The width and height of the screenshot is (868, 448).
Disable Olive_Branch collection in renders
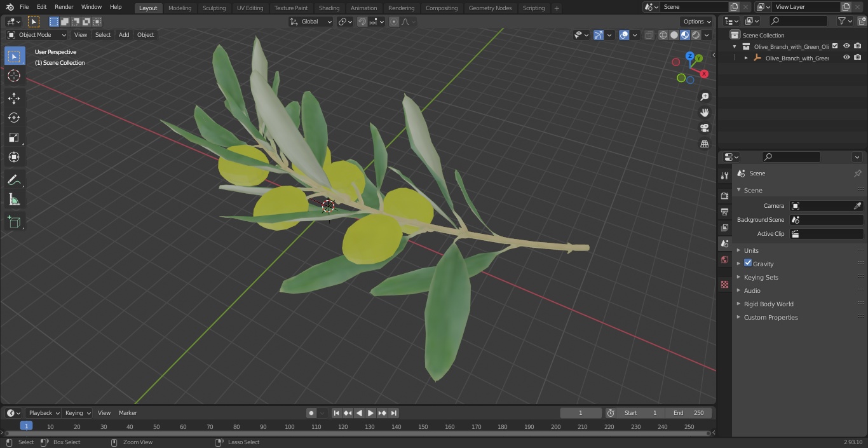(x=858, y=46)
